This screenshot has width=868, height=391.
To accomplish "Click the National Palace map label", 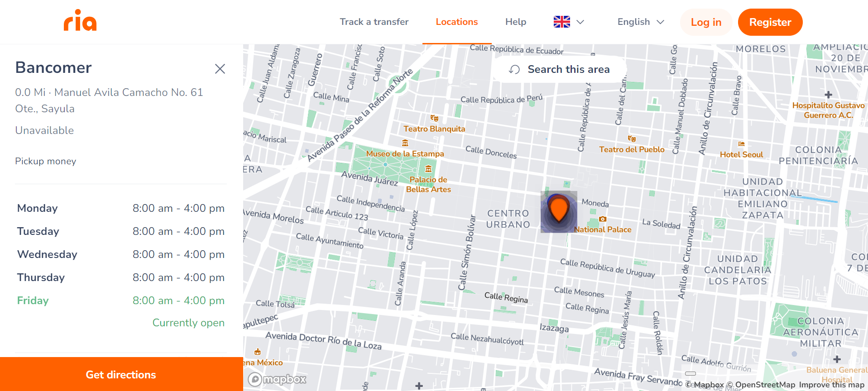I will pos(602,229).
